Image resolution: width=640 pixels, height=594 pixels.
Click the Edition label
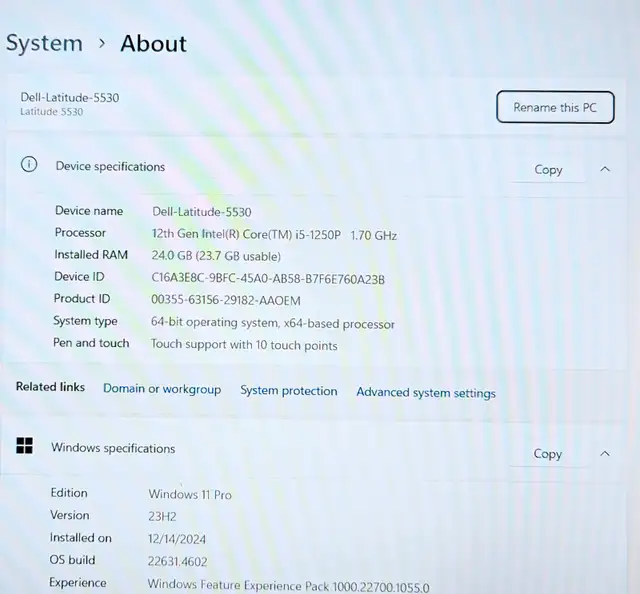(69, 493)
